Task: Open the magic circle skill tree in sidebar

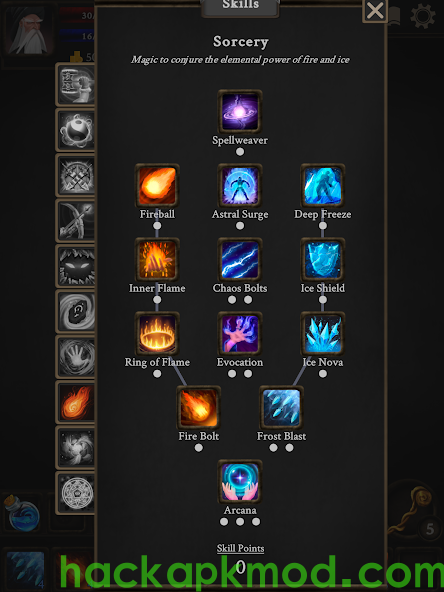Action: click(75, 493)
